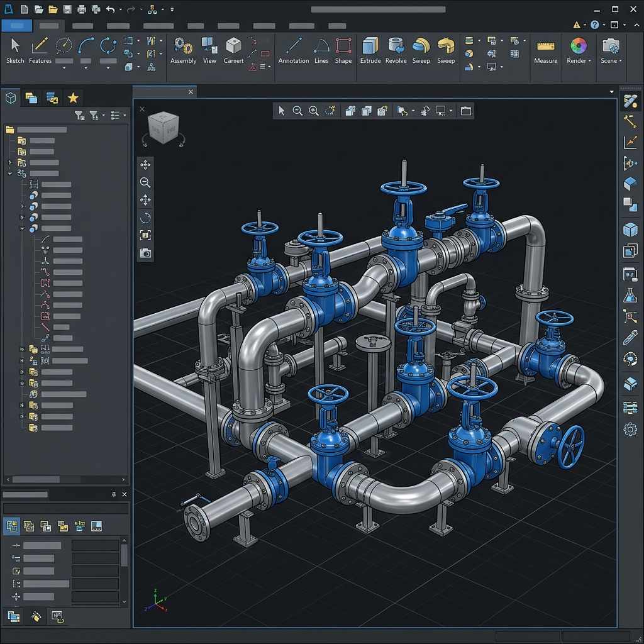
Task: Open the third panel tab with layers icon
Action: tap(52, 97)
